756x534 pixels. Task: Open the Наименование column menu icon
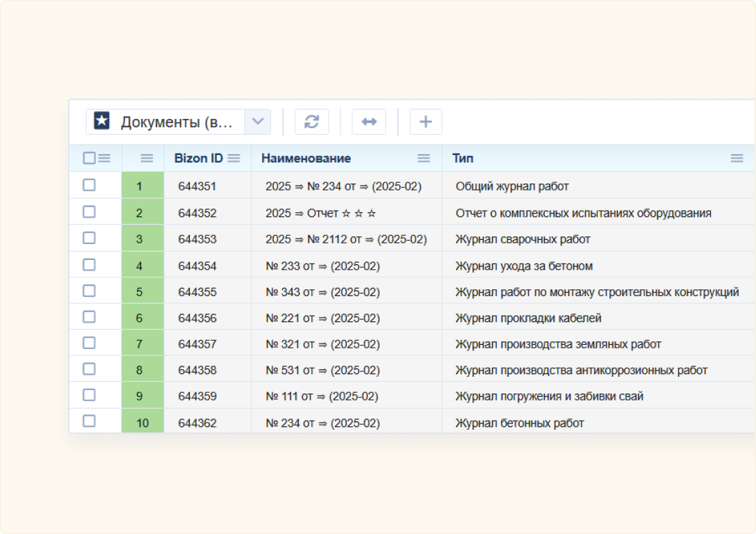pyautogui.click(x=423, y=158)
